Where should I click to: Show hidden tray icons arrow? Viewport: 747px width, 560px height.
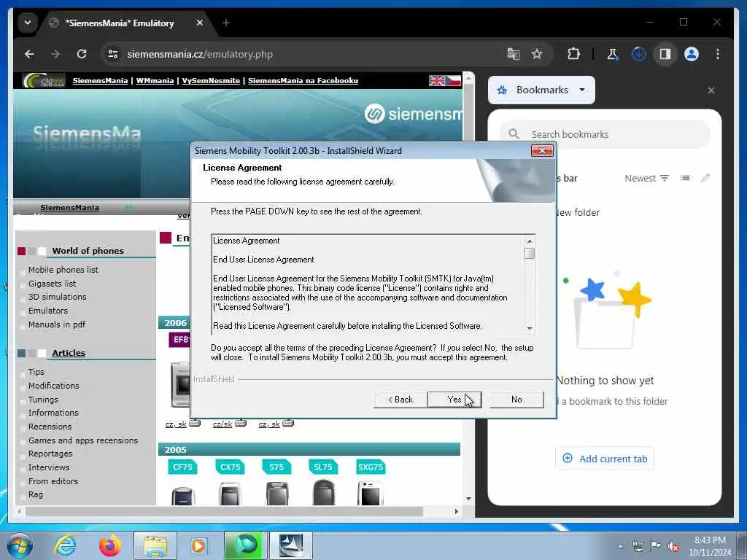[620, 547]
